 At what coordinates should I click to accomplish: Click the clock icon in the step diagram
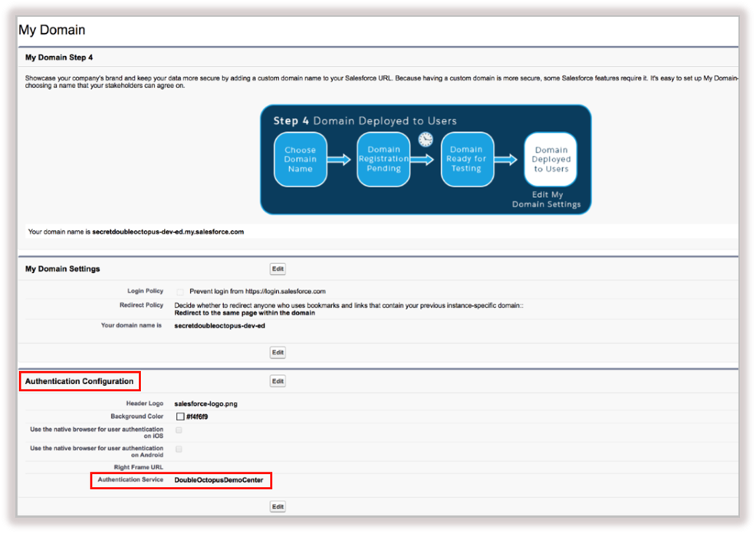[426, 140]
